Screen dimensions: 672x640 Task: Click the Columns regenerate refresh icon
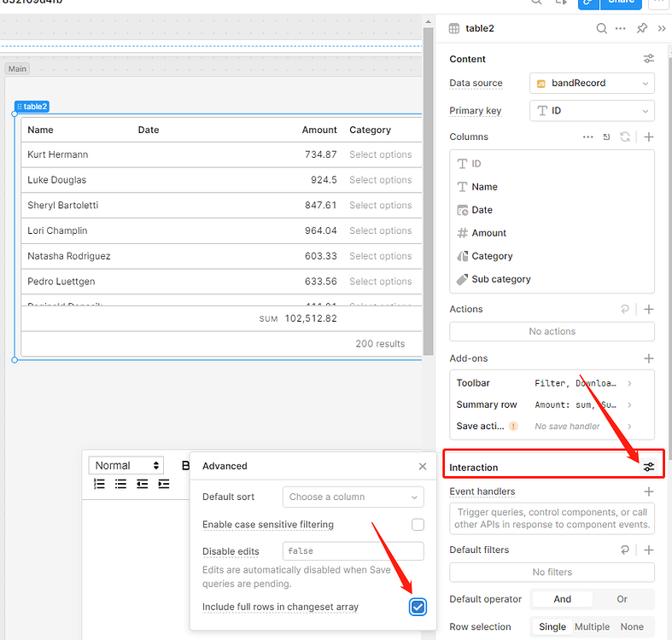625,137
